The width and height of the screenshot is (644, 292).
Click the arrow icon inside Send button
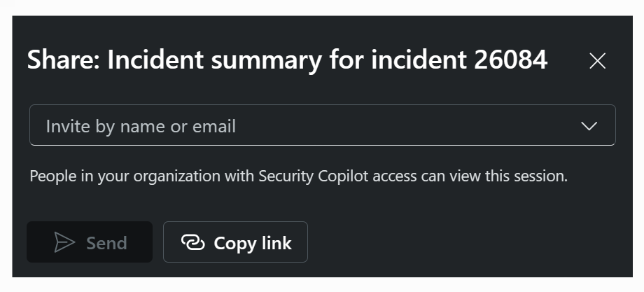(x=64, y=242)
